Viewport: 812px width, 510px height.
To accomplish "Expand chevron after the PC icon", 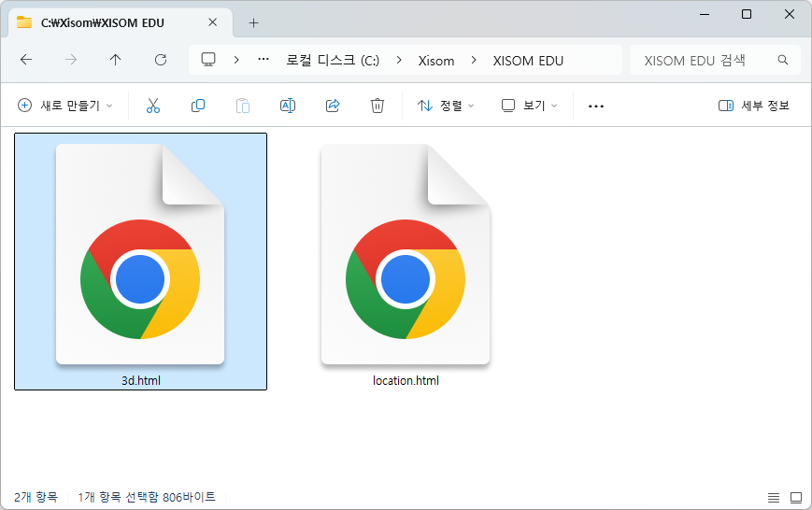I will [x=236, y=60].
